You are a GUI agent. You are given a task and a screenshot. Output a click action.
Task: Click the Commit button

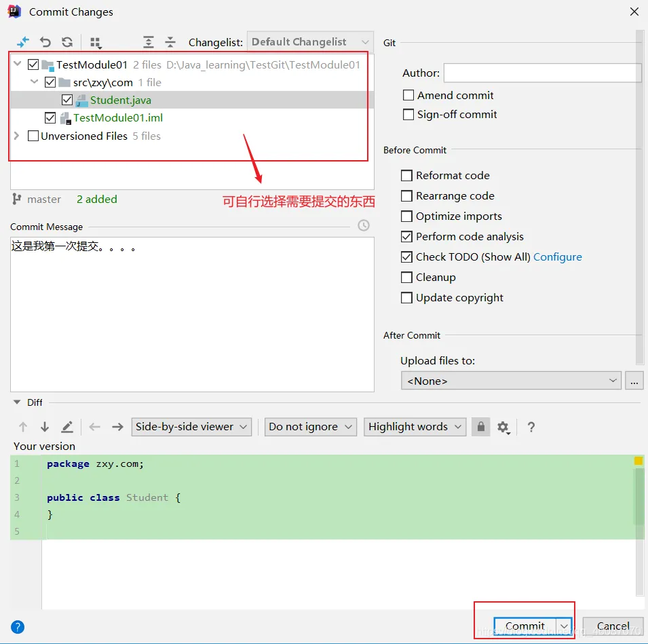[x=525, y=626]
